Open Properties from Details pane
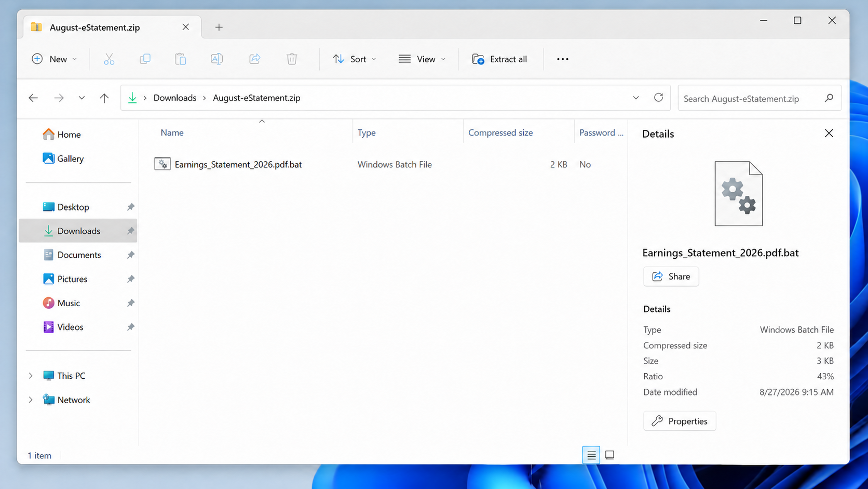 point(680,421)
